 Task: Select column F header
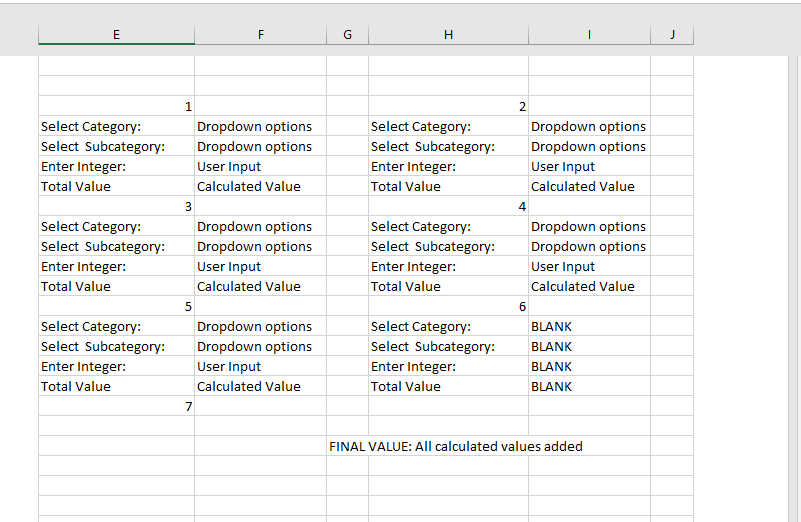tap(261, 35)
